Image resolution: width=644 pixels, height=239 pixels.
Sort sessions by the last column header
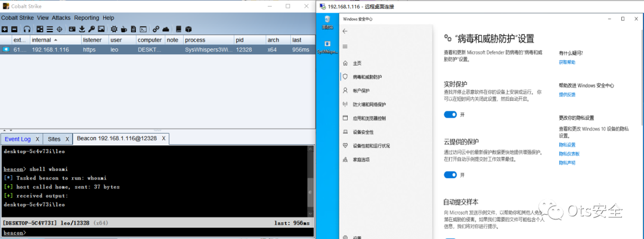click(302, 40)
